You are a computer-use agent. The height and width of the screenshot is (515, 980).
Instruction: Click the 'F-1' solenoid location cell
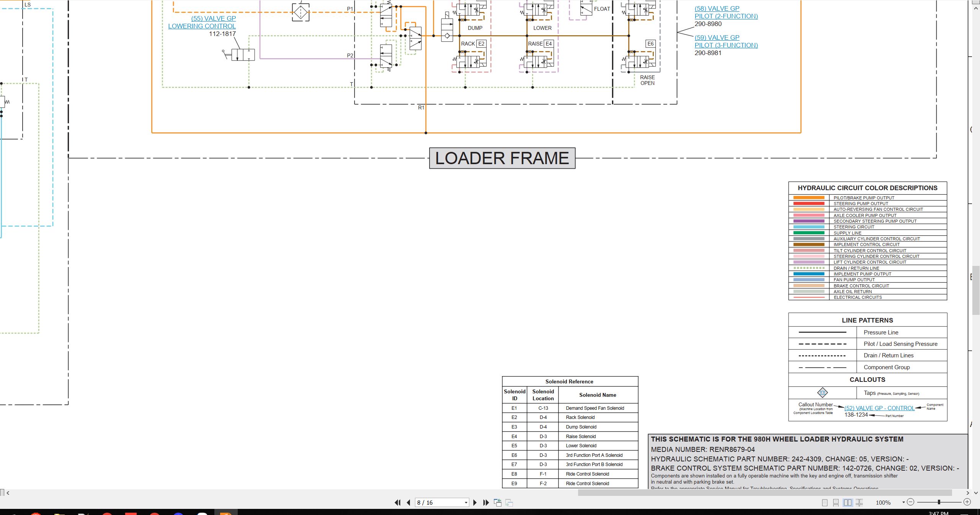coord(543,474)
